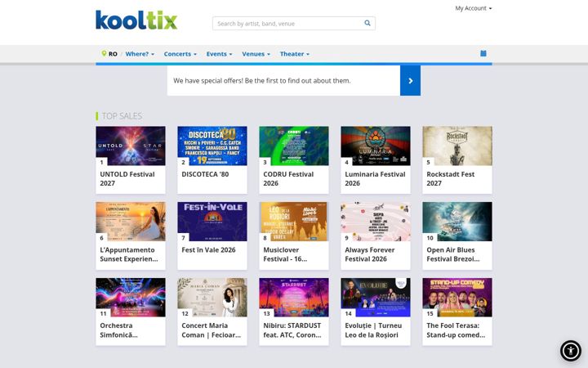
Task: Open the accessibility widget button
Action: coord(571,351)
